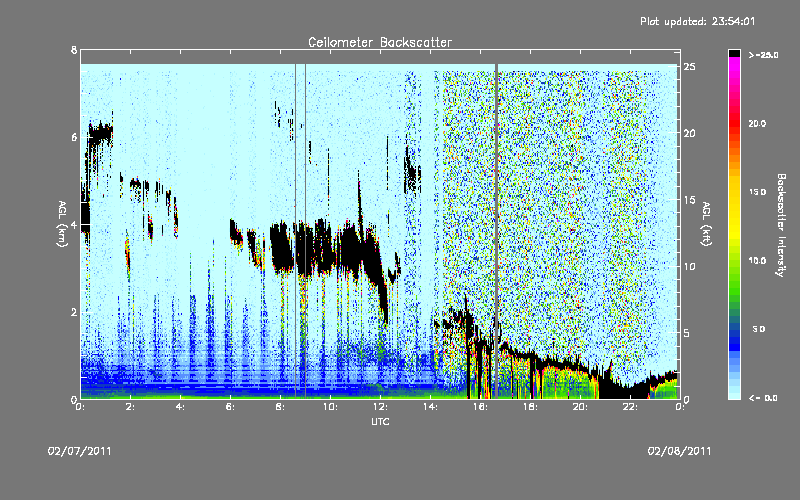
Task: Click the '25' kft tick on right axis
Action: coord(690,67)
